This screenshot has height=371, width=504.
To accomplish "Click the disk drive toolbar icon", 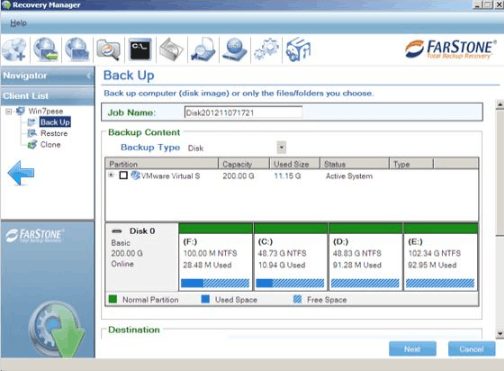I will [x=172, y=50].
